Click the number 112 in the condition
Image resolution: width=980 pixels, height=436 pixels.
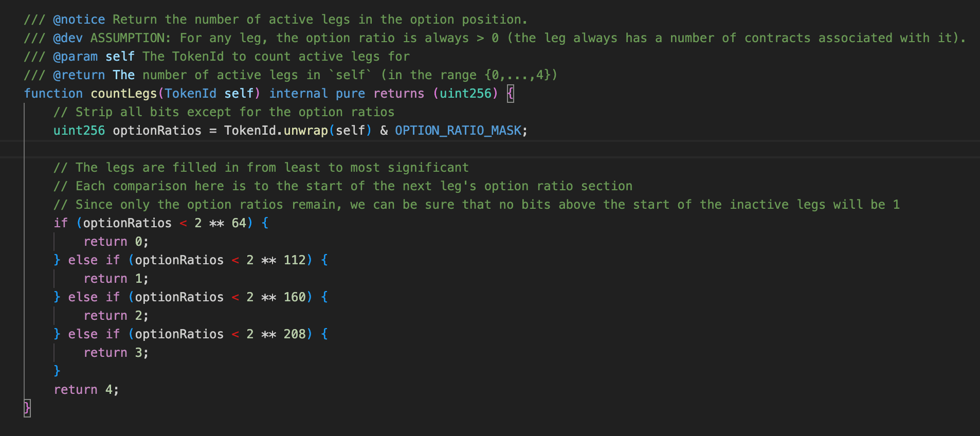295,260
